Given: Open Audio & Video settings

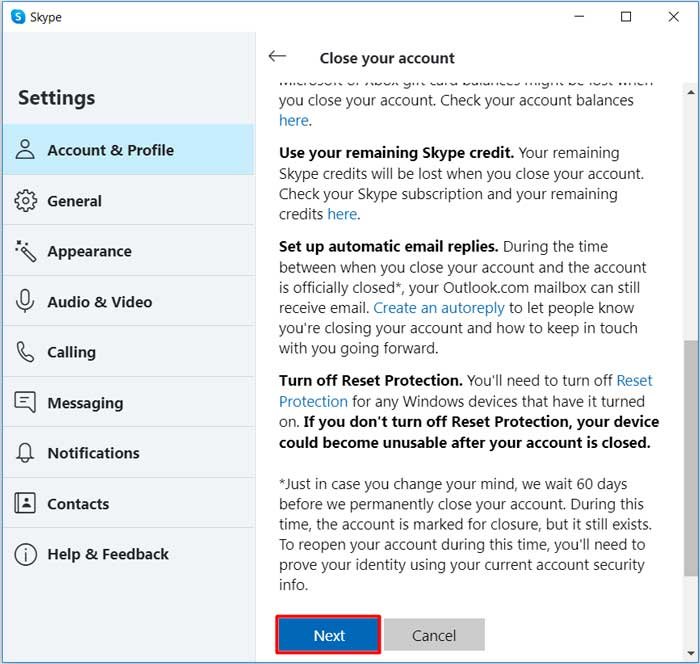Looking at the screenshot, I should tap(129, 301).
